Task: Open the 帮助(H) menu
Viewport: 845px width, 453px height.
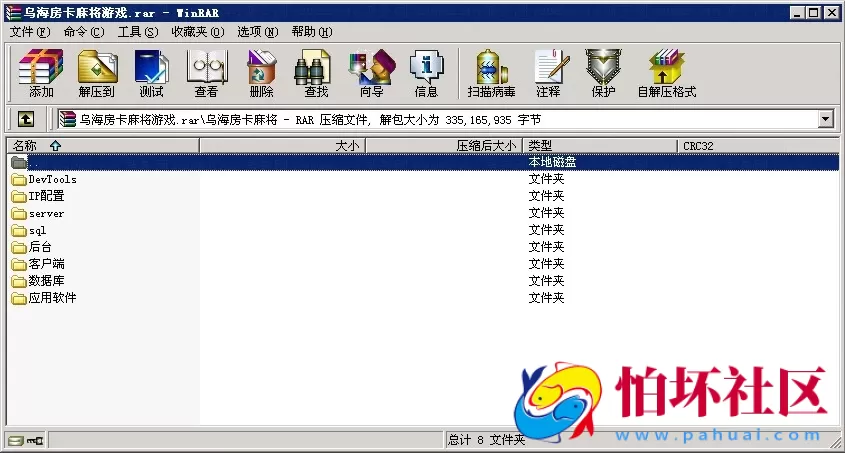Action: tap(312, 32)
